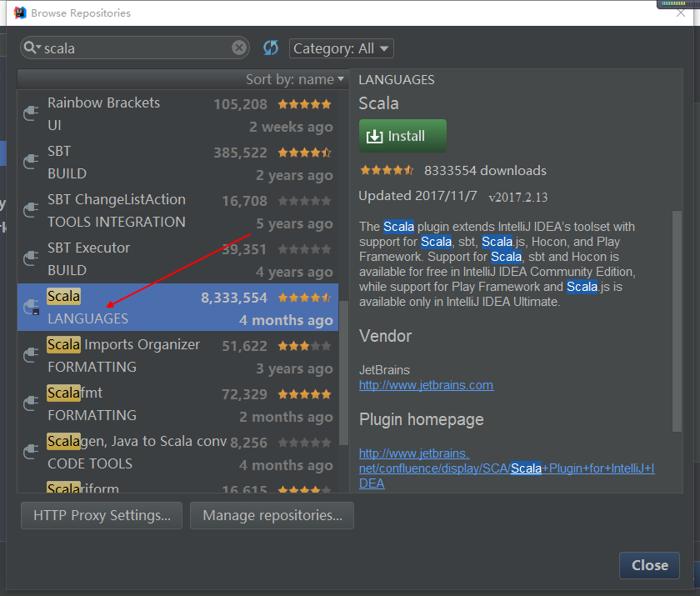Click Rainbow Brackets star rating
Viewport: 700px width, 596px height.
click(x=304, y=104)
